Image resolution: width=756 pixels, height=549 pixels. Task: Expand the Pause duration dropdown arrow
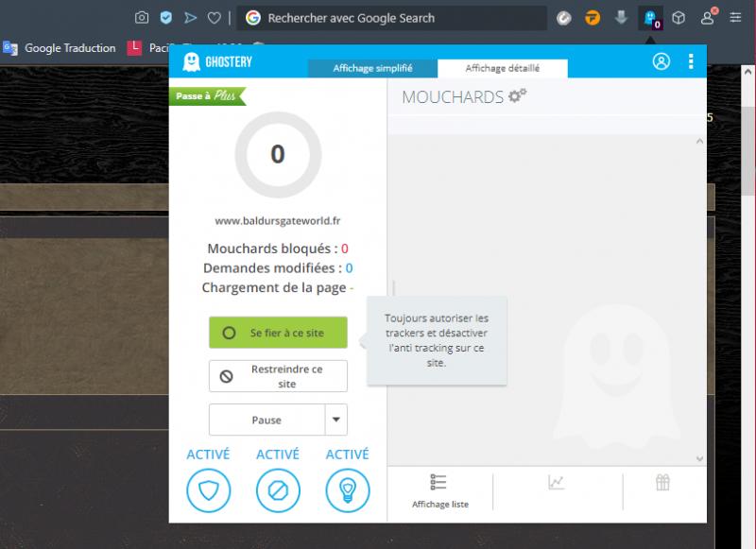(x=336, y=420)
